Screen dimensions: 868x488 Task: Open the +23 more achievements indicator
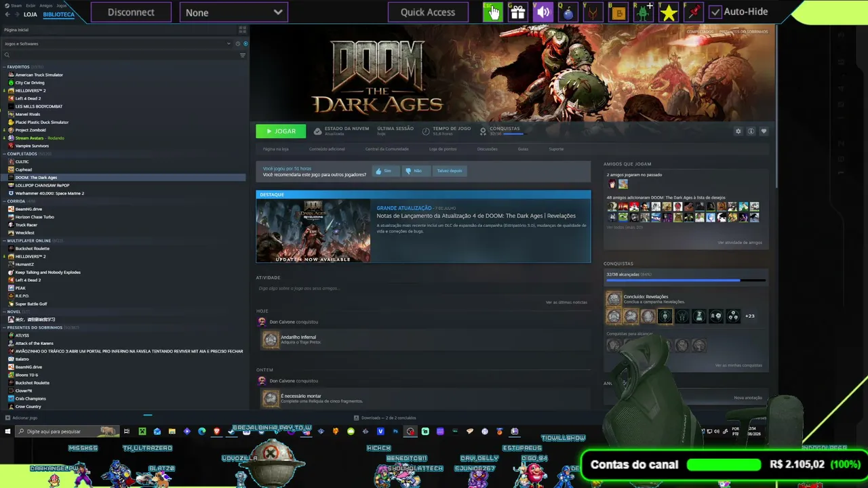(750, 316)
